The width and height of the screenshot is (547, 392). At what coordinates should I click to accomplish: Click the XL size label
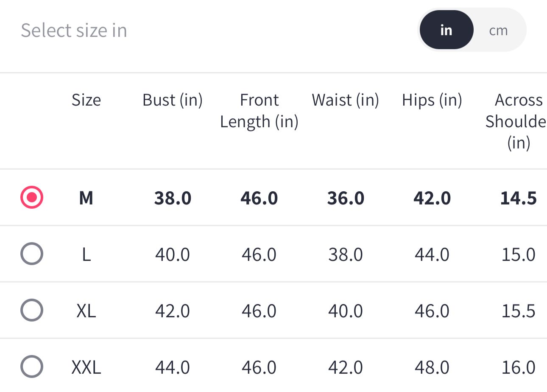pos(86,311)
